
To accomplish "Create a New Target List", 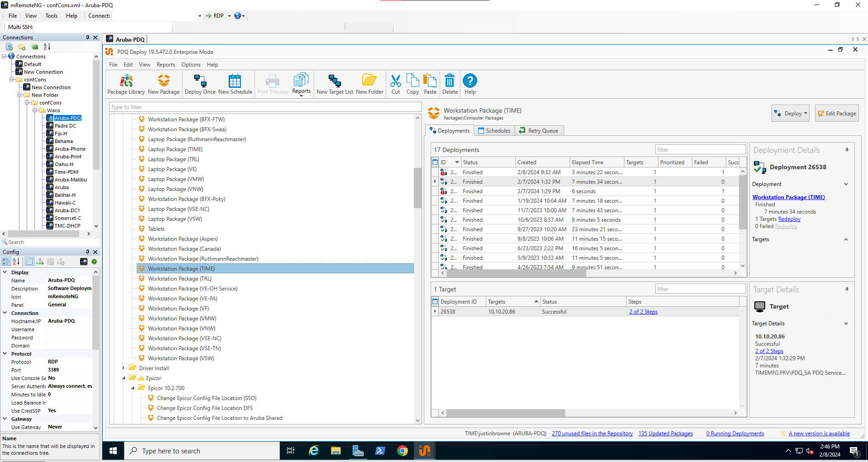I will 335,84.
